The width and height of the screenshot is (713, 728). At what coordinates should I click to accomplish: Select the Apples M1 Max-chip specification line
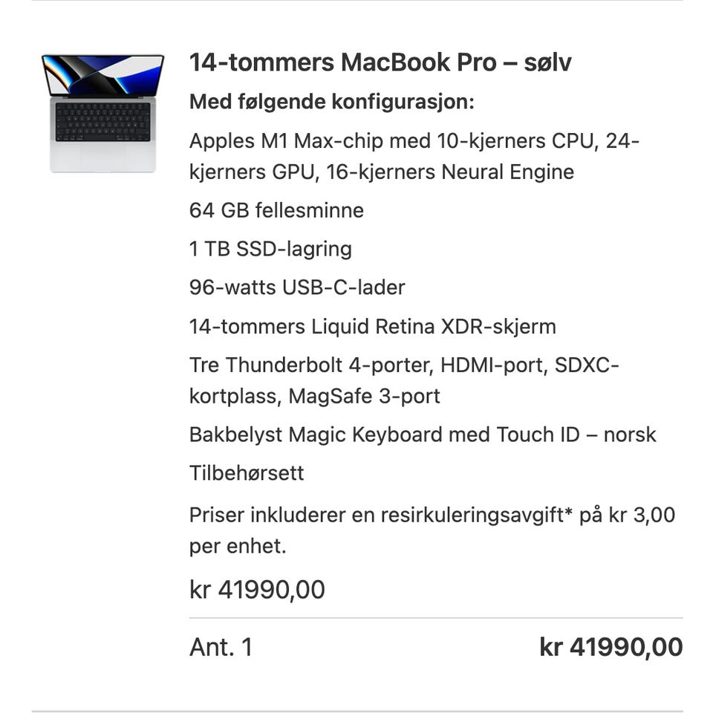[414, 140]
